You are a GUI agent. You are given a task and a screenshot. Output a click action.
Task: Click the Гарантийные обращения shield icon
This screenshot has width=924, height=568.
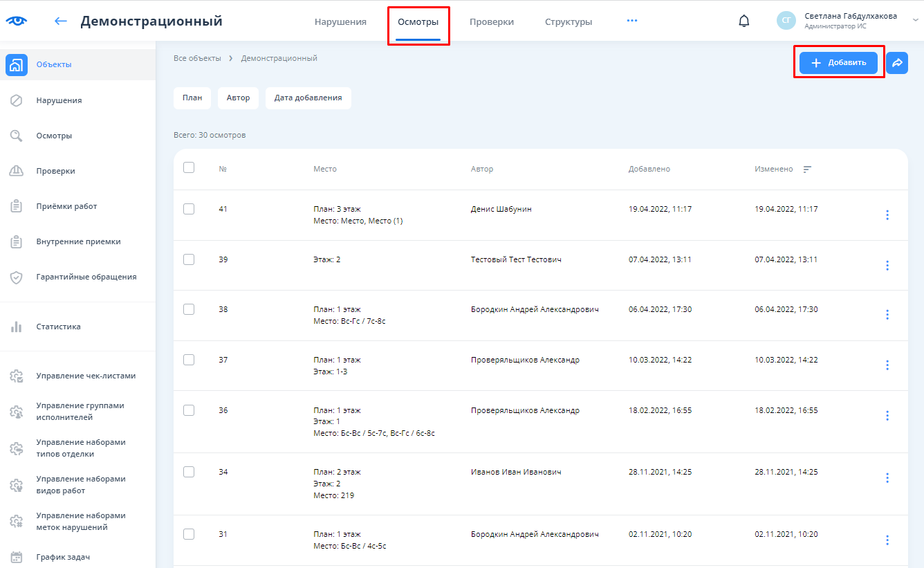coord(17,277)
